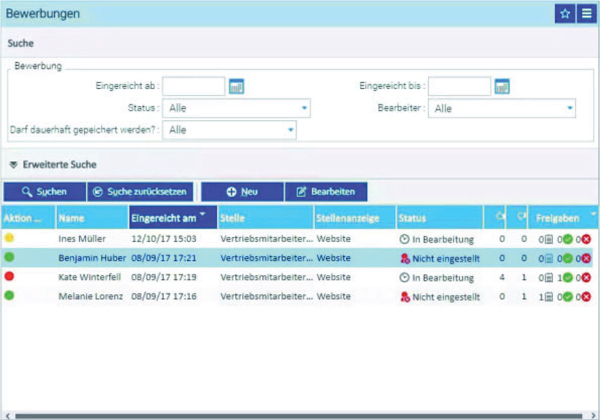This screenshot has width=600, height=420.
Task: Select the Kate Winterfell name cell
Action: [x=90, y=277]
